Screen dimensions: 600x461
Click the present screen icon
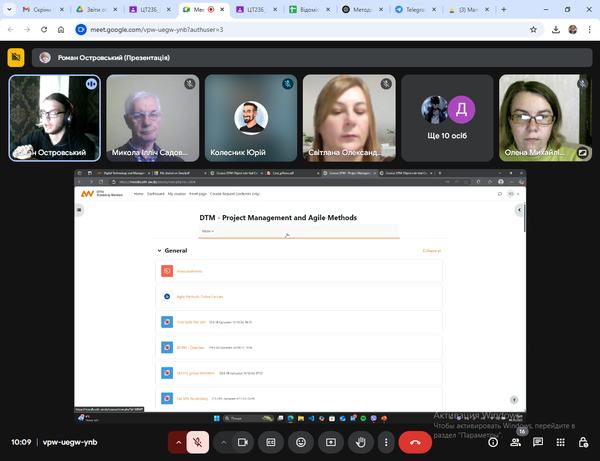coord(330,441)
